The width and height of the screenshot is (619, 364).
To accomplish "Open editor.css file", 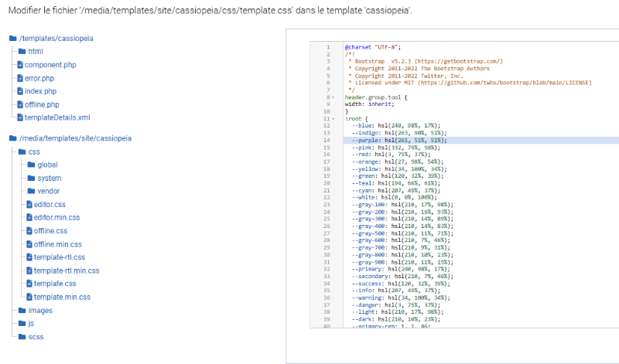I will pyautogui.click(x=50, y=204).
